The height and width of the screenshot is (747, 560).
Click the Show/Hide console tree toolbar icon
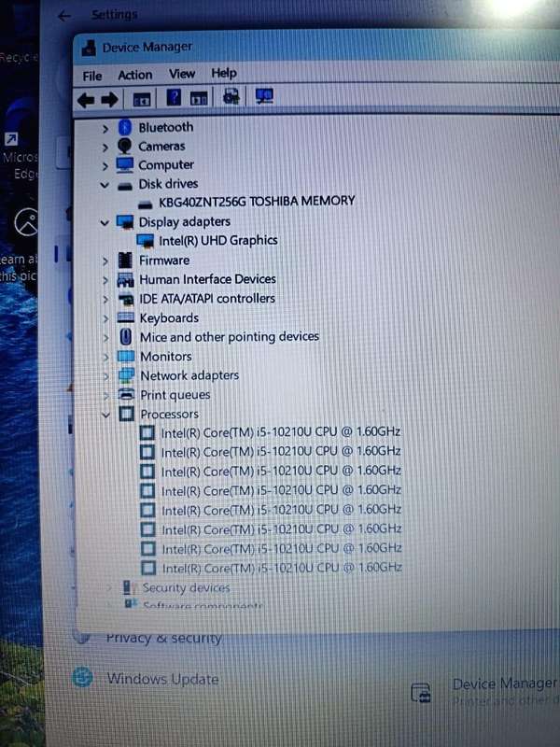[142, 100]
